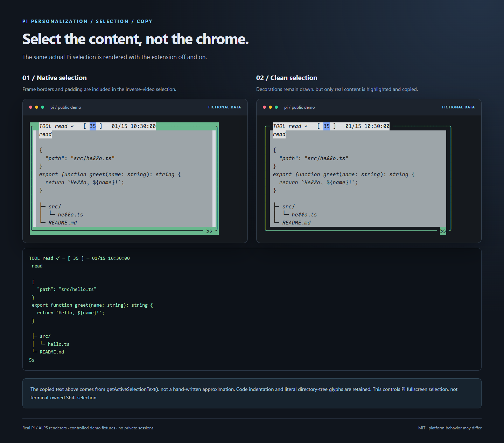Click the yellow dot in Native selection window
Image resolution: width=504 pixels, height=443 pixels.
click(37, 107)
